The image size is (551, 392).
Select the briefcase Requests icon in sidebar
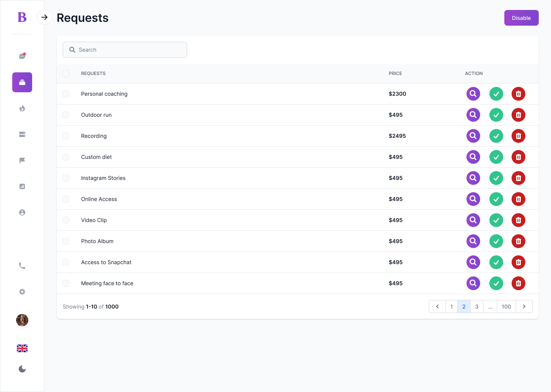click(x=22, y=82)
